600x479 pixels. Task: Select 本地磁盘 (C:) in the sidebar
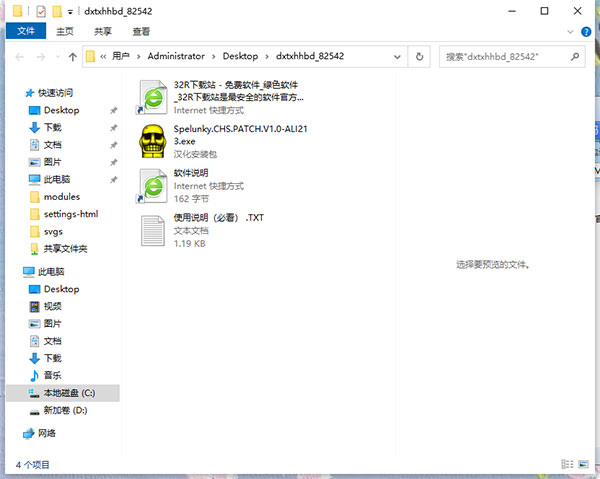[68, 393]
